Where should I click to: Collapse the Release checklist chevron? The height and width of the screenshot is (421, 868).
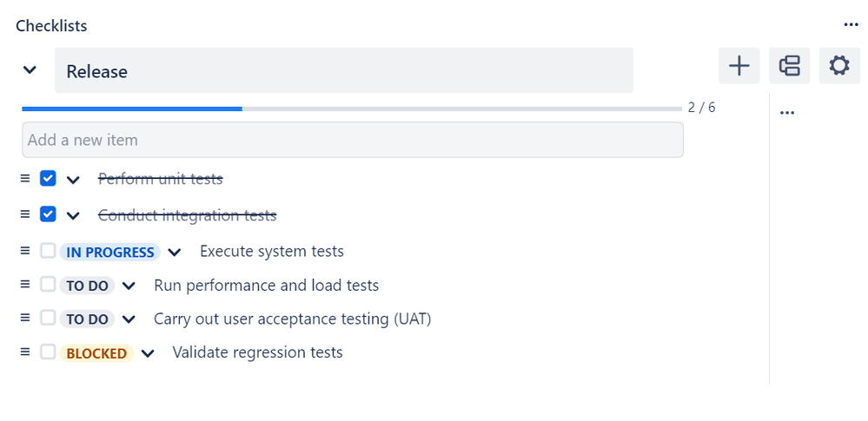pyautogui.click(x=30, y=70)
